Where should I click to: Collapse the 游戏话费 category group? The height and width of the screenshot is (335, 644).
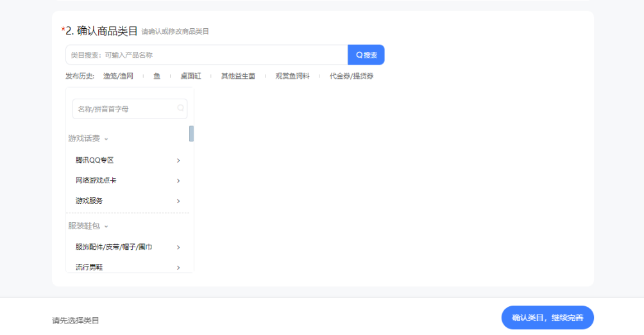pyautogui.click(x=106, y=138)
